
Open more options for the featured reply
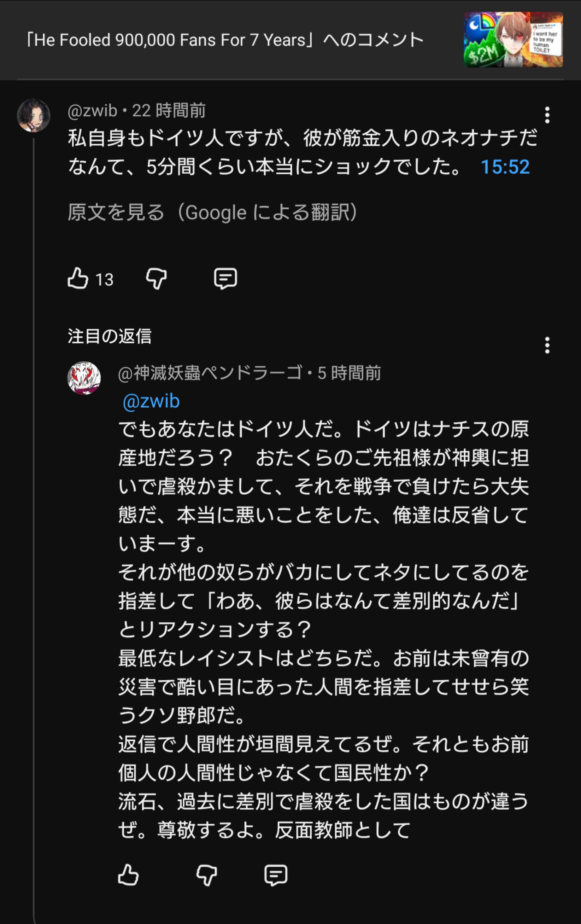pos(547,345)
